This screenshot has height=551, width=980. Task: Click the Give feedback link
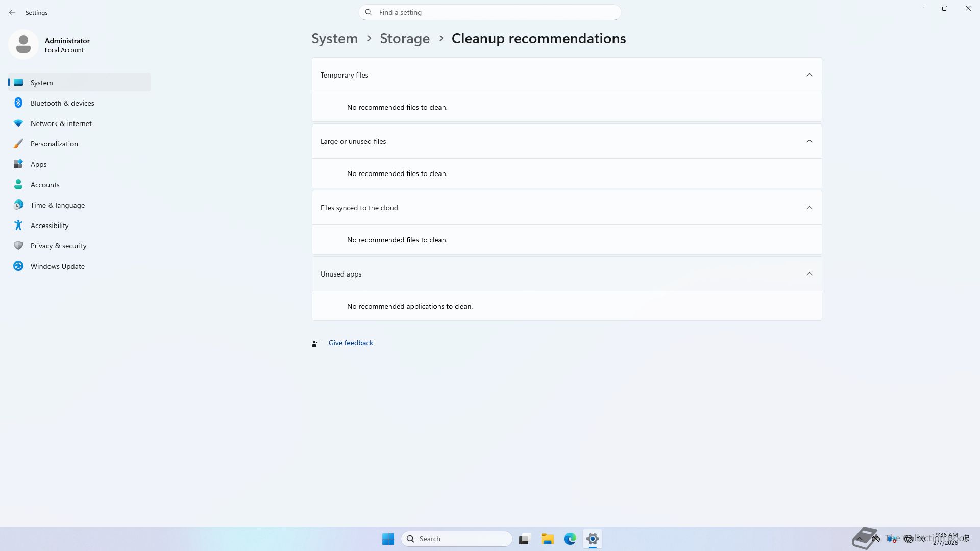tap(351, 343)
